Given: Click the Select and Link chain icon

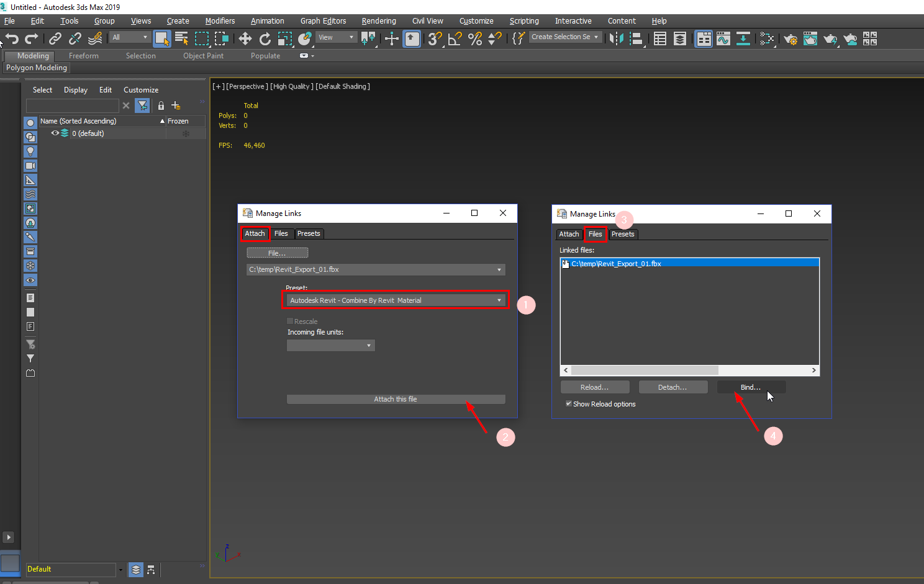Looking at the screenshot, I should coord(55,39).
